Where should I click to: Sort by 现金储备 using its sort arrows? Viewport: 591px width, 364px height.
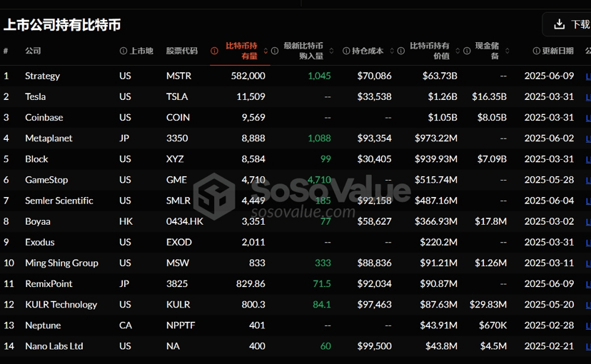(x=507, y=51)
